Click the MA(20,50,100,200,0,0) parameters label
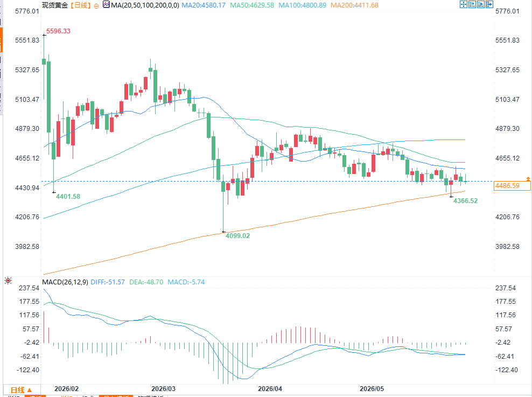 tap(145, 5)
